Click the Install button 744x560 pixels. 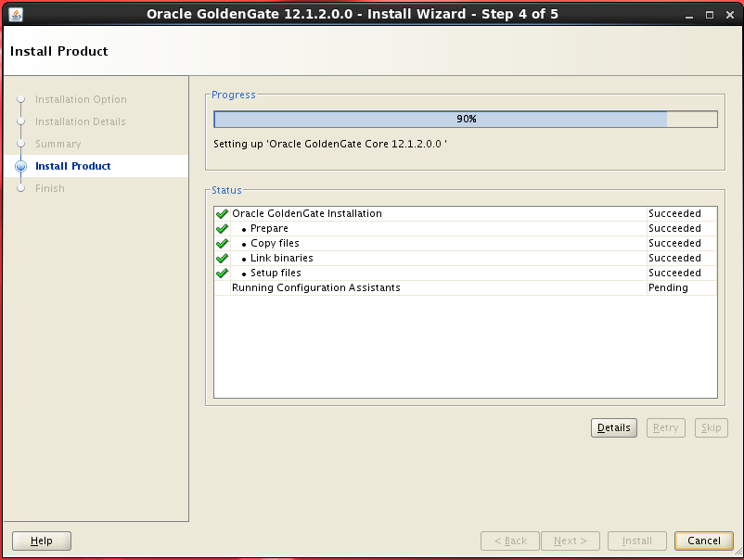tap(637, 541)
